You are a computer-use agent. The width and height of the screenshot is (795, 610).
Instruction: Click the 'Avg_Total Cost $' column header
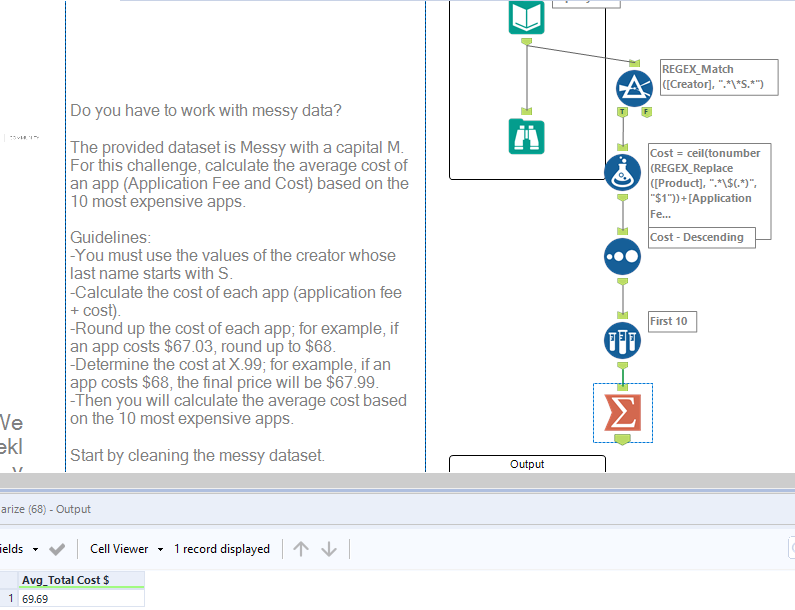point(81,580)
